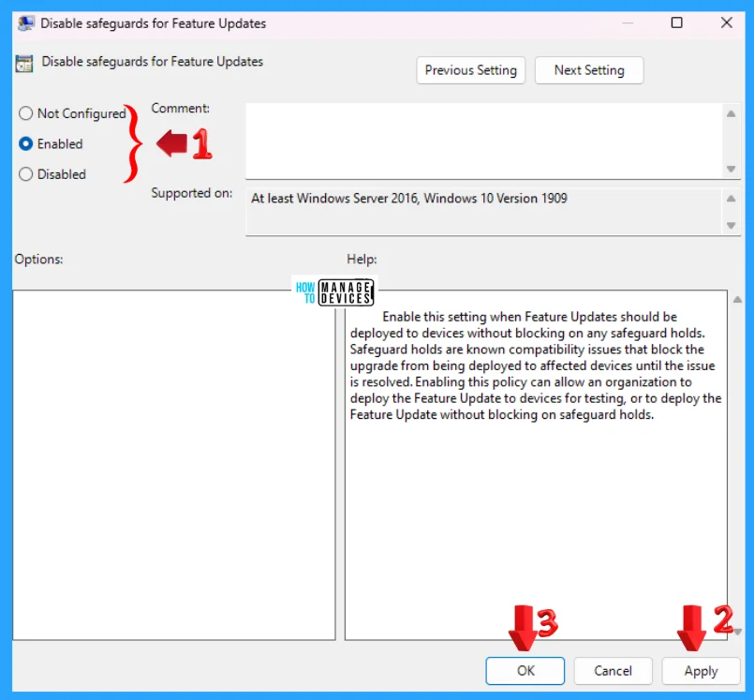Click Supported on scroll up arrow
Image resolution: width=754 pixels, height=700 pixels.
[x=731, y=199]
